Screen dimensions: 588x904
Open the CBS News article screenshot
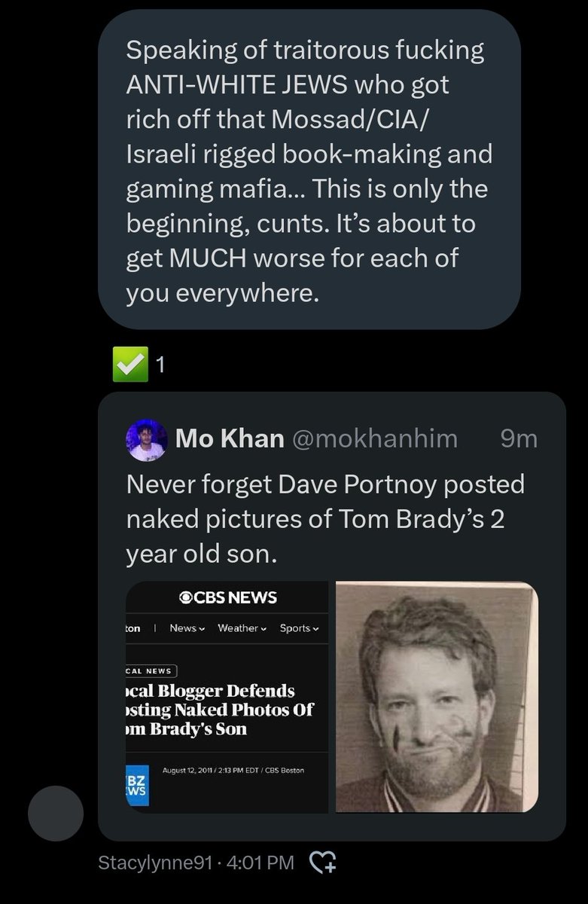tap(227, 697)
